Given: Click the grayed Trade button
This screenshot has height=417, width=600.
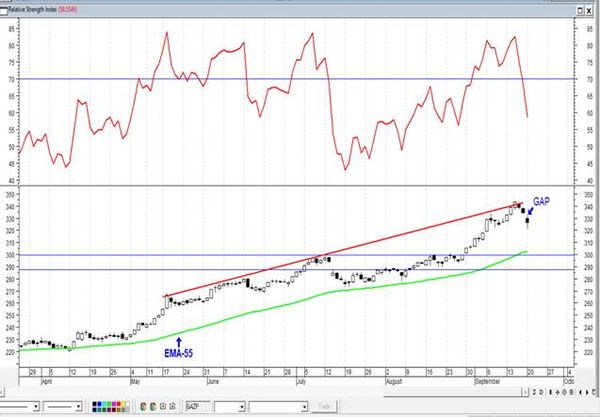Looking at the screenshot, I should click(324, 406).
